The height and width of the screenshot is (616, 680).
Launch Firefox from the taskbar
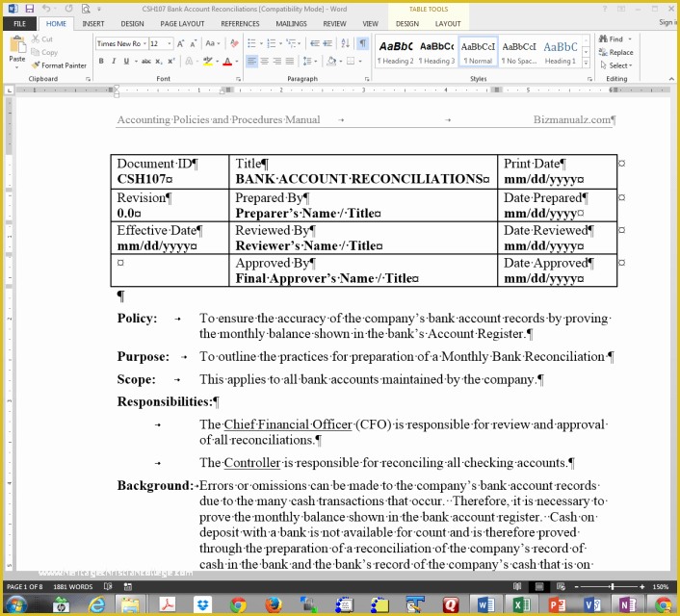[x=274, y=604]
